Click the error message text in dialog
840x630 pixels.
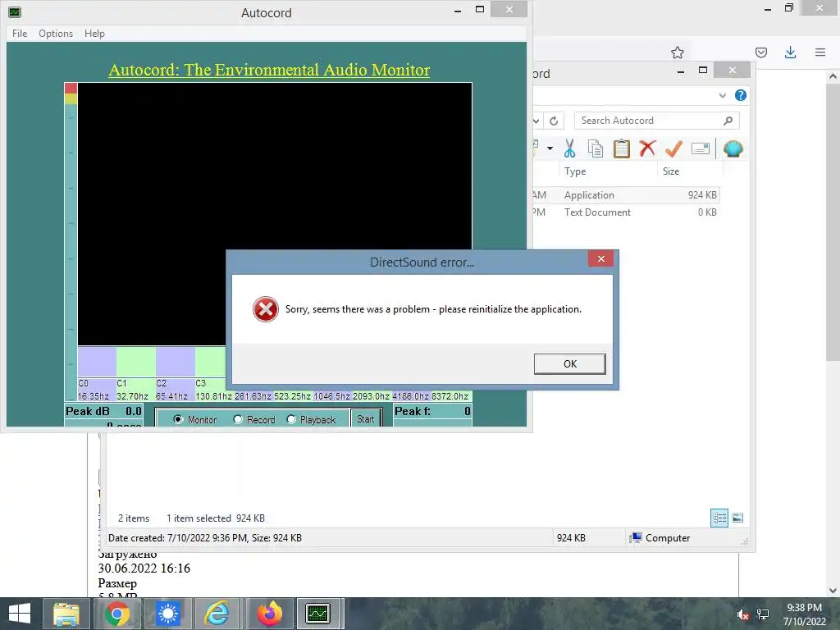[433, 309]
